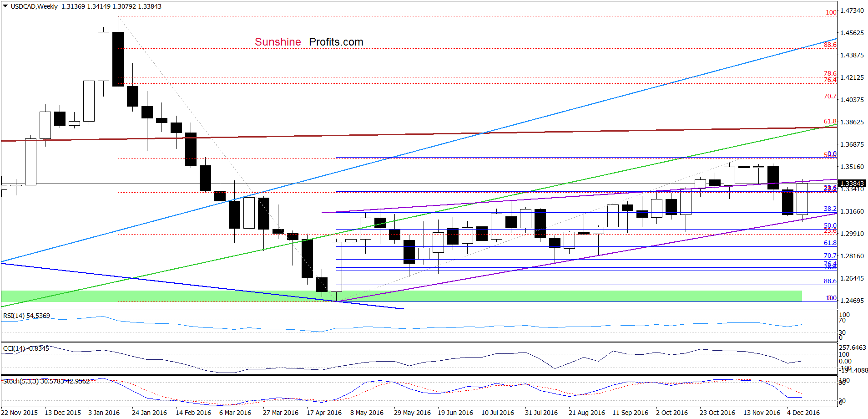868x419 pixels.
Task: Click the 257.6463 CCI scale value
Action: click(x=853, y=347)
